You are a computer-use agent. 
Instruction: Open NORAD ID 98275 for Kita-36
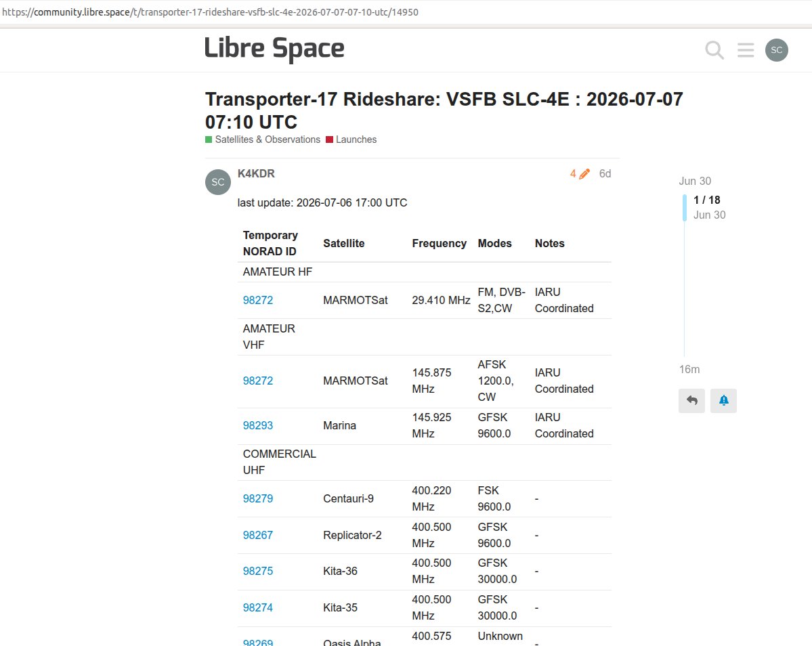tap(258, 571)
